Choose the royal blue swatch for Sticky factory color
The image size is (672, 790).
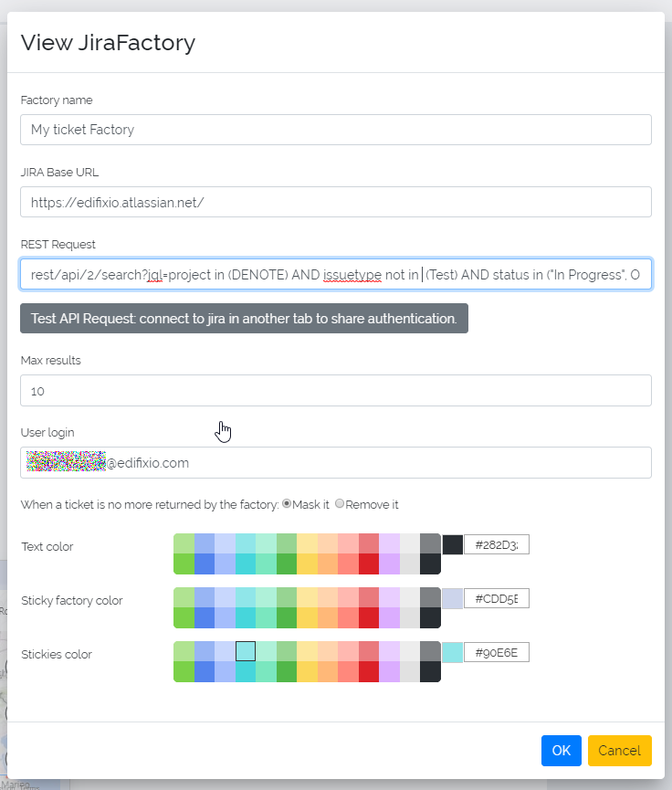pos(205,617)
